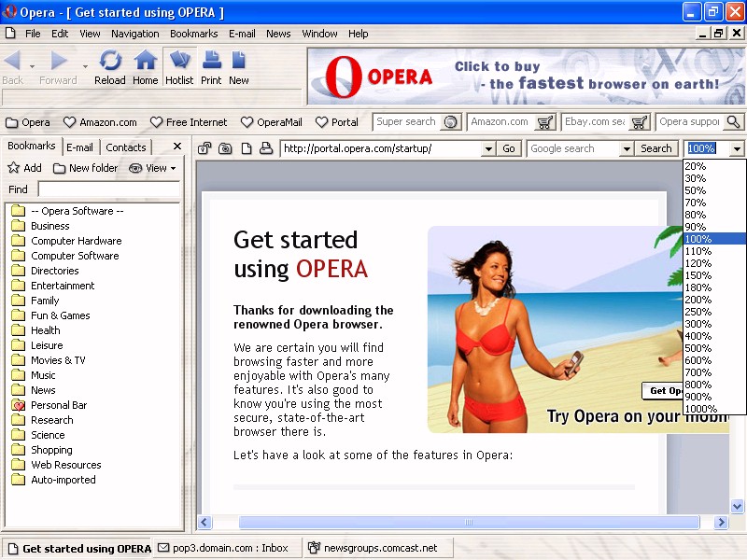
Task: Switch to the E-mail tab in Hotlist
Action: (79, 147)
